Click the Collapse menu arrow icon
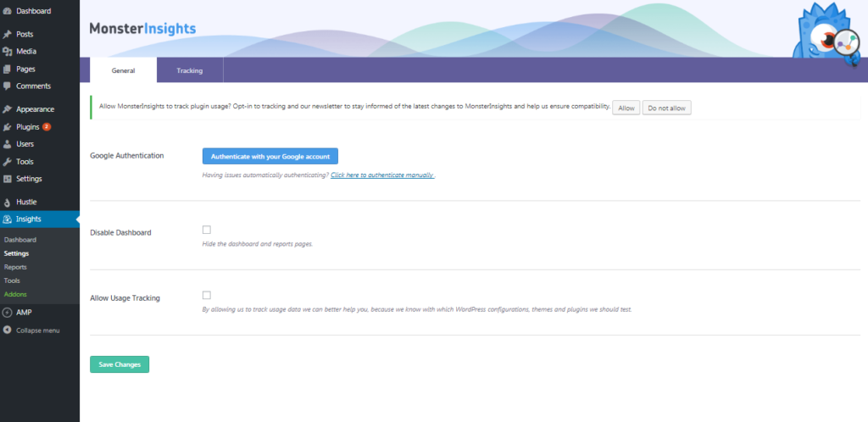The height and width of the screenshot is (422, 868). [x=7, y=330]
